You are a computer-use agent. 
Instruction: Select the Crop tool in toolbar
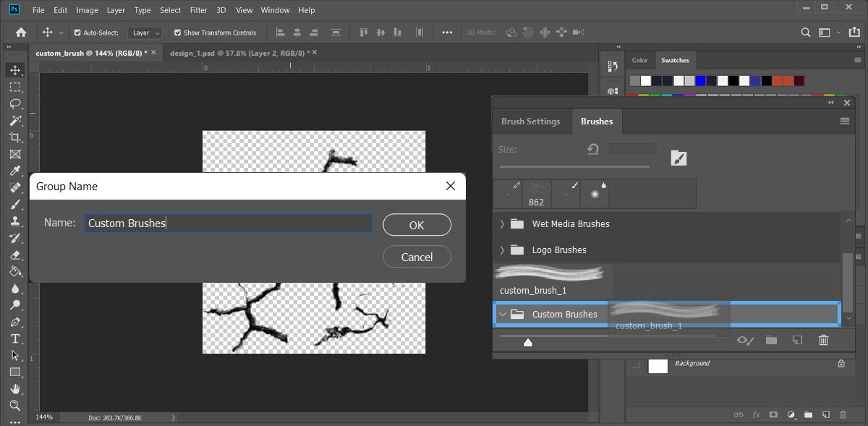(14, 137)
